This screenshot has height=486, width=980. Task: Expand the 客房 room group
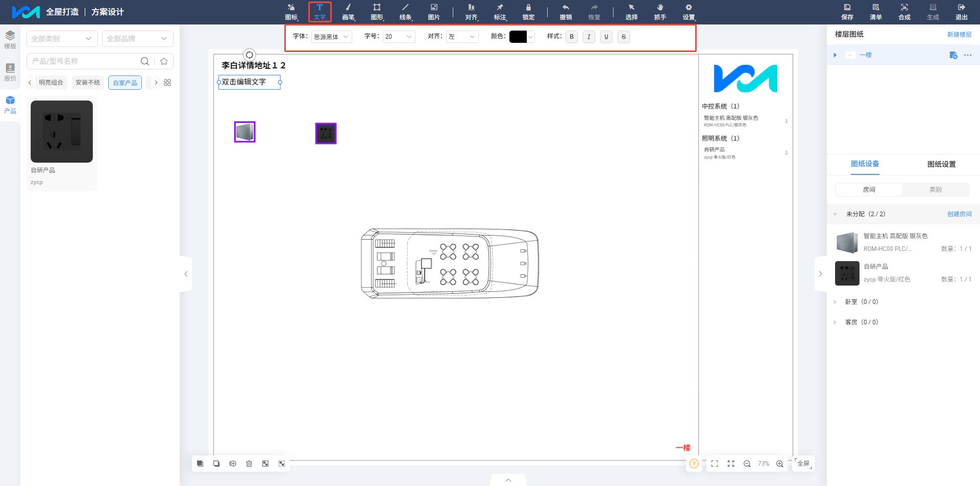click(x=835, y=322)
